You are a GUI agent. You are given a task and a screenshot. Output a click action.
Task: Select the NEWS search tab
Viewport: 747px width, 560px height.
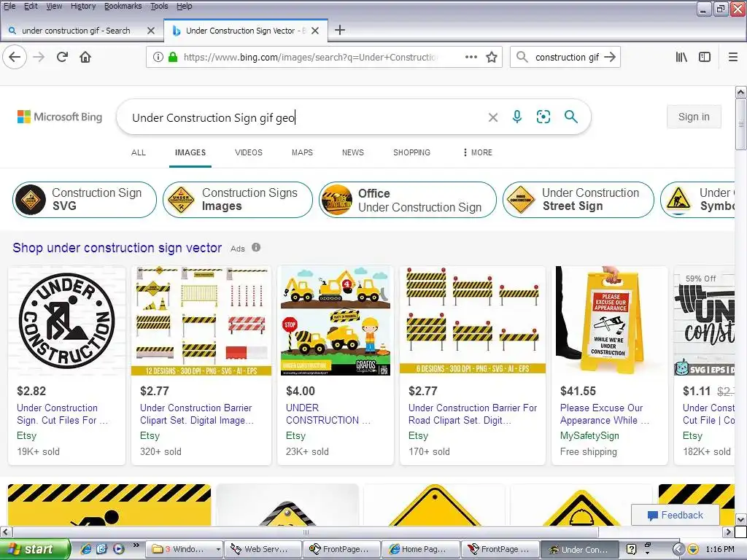[352, 152]
